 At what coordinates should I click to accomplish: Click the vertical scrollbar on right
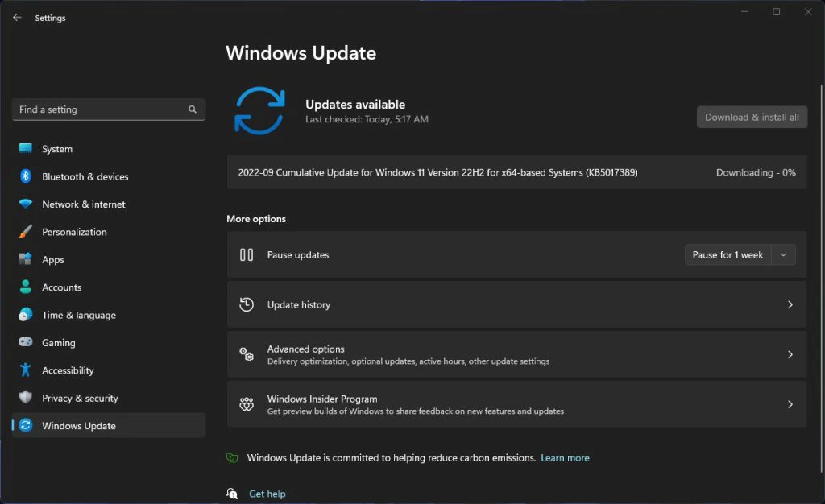pyautogui.click(x=821, y=279)
